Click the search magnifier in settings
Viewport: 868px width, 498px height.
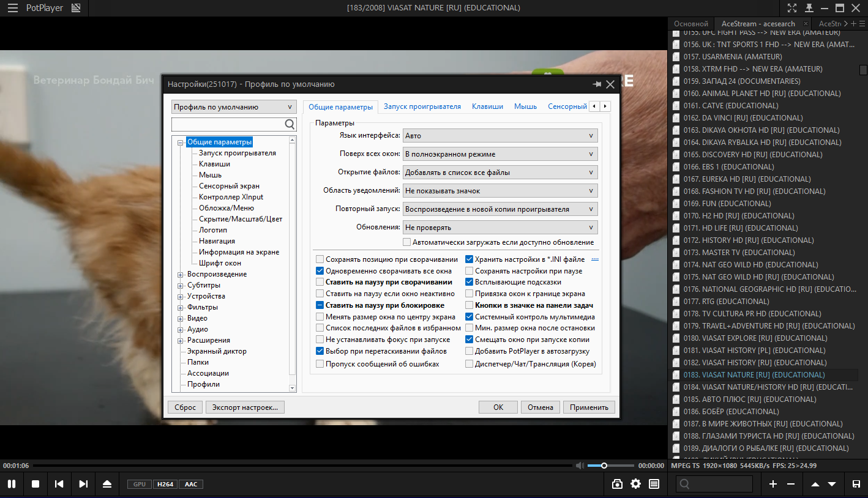pyautogui.click(x=290, y=124)
